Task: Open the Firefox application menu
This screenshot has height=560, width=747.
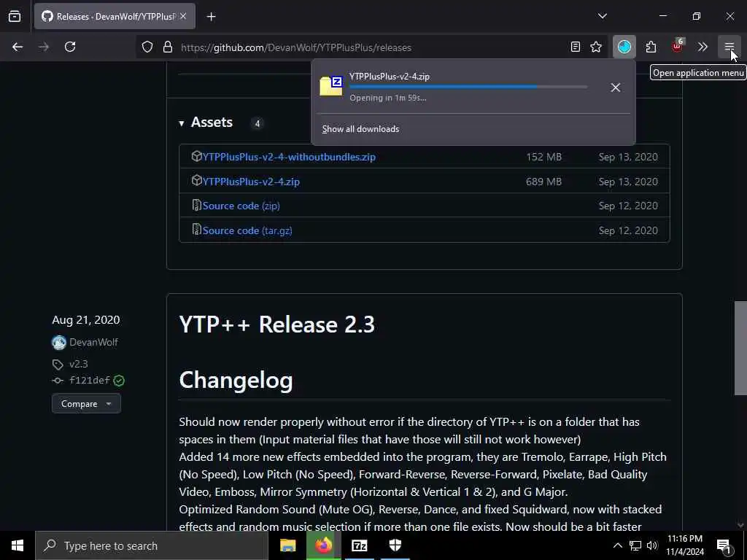Action: coord(729,47)
